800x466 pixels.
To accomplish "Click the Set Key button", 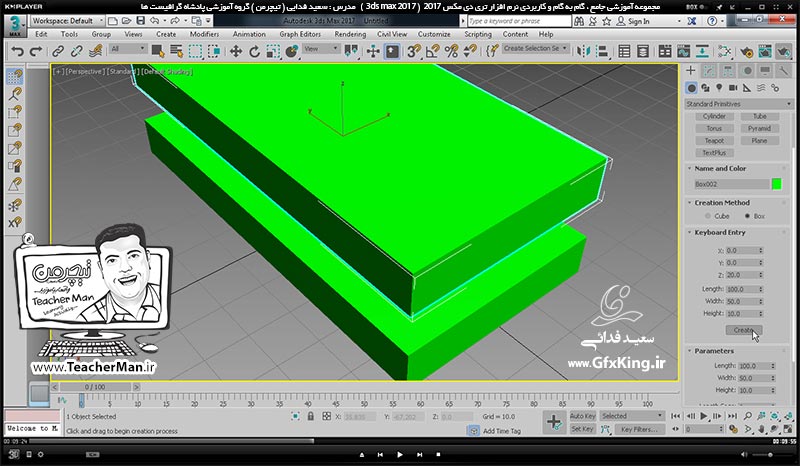I will [x=582, y=429].
